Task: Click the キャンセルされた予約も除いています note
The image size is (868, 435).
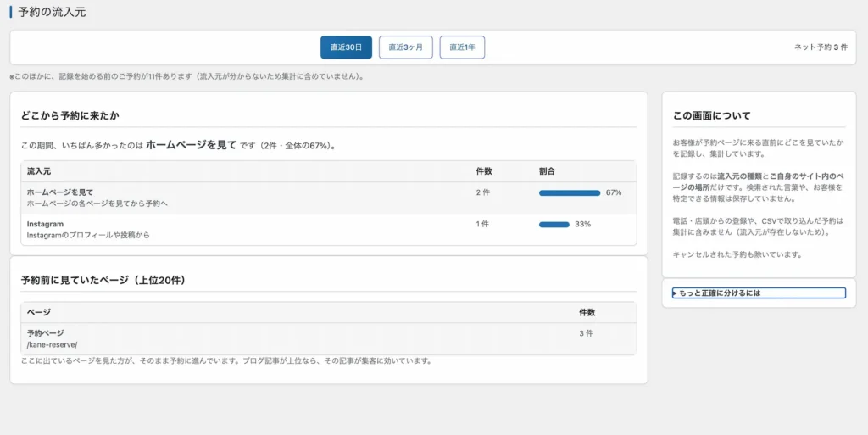Action: [737, 254]
